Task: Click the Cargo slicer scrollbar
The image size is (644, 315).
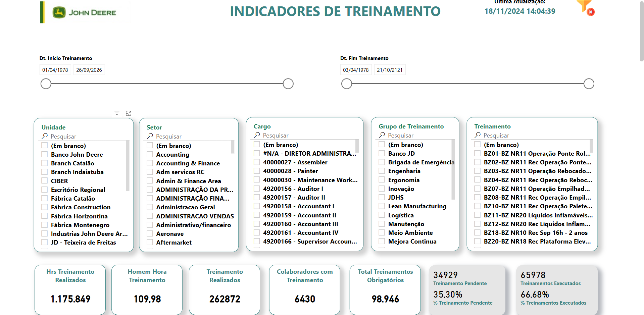Action: coord(357,146)
